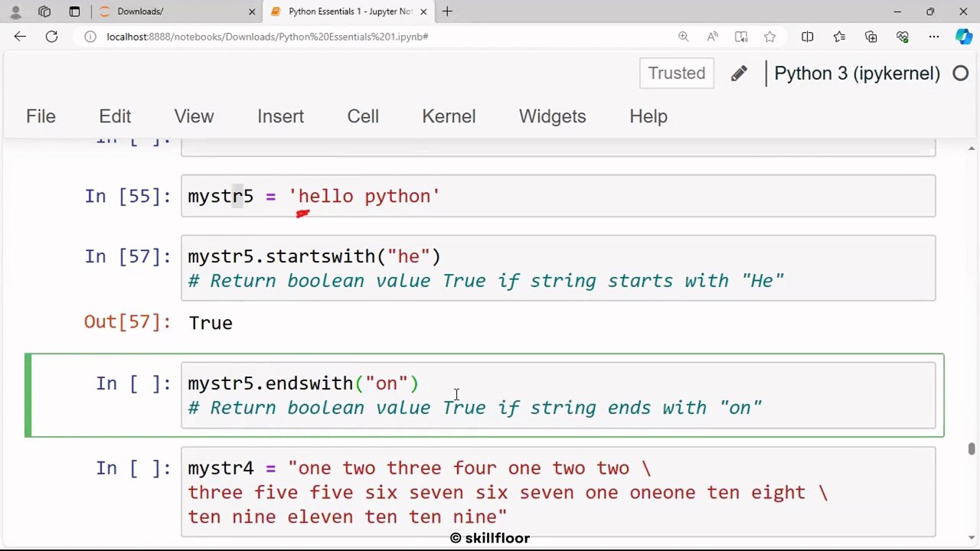Click the mystr5.startswith("he") code line

314,256
